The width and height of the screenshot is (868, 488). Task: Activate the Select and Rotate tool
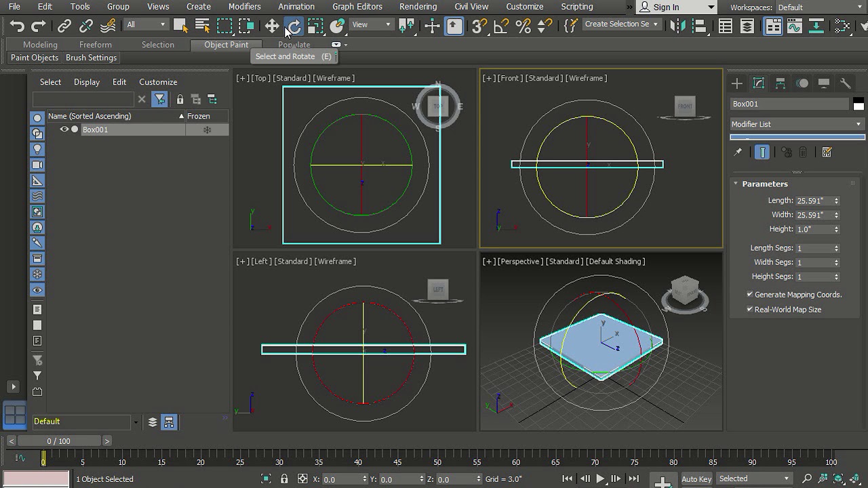point(294,26)
